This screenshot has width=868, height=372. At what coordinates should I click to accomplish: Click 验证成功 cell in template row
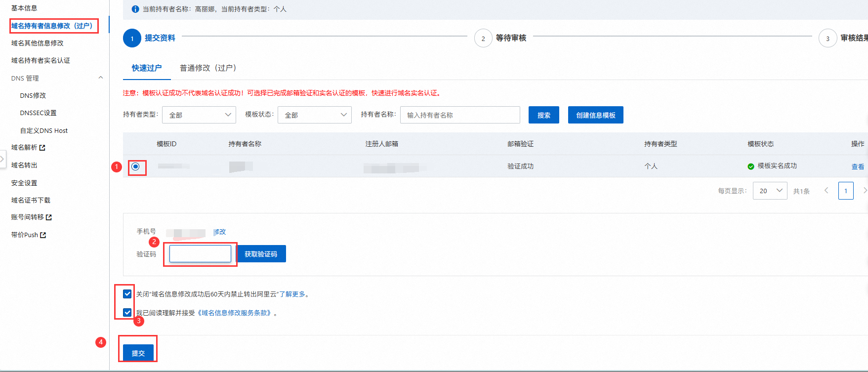click(x=520, y=166)
